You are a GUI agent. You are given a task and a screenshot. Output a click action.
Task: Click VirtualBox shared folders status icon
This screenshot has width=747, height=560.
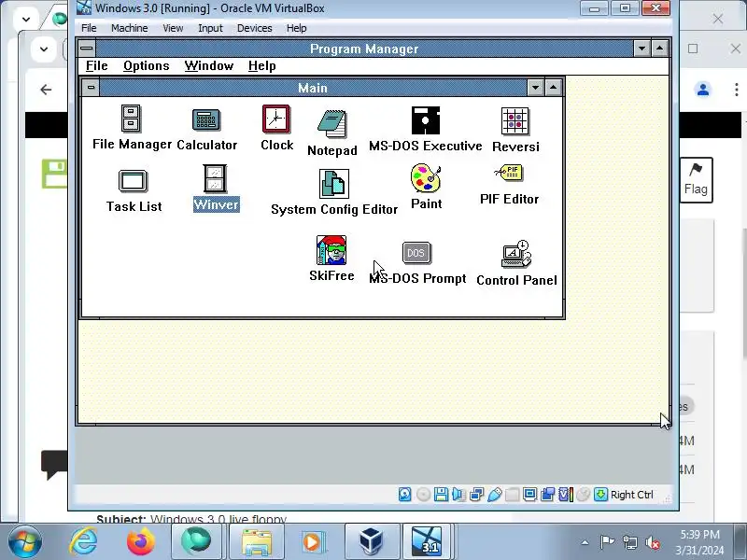(x=512, y=495)
